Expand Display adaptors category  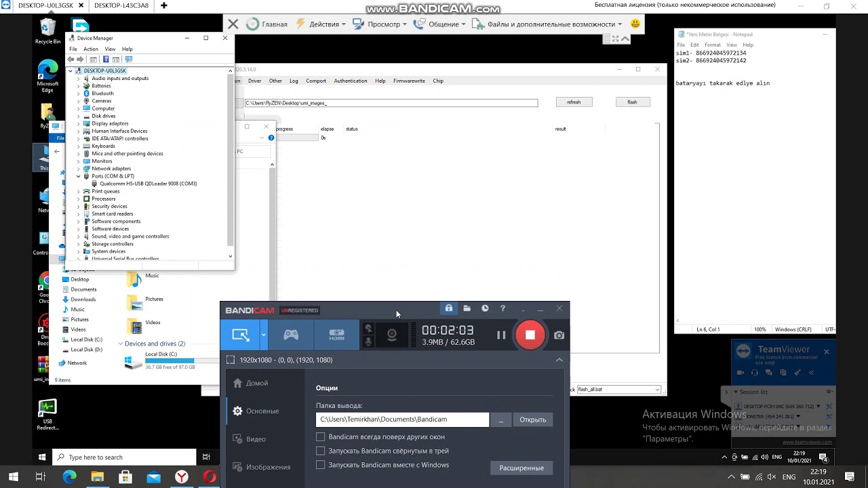(x=78, y=123)
